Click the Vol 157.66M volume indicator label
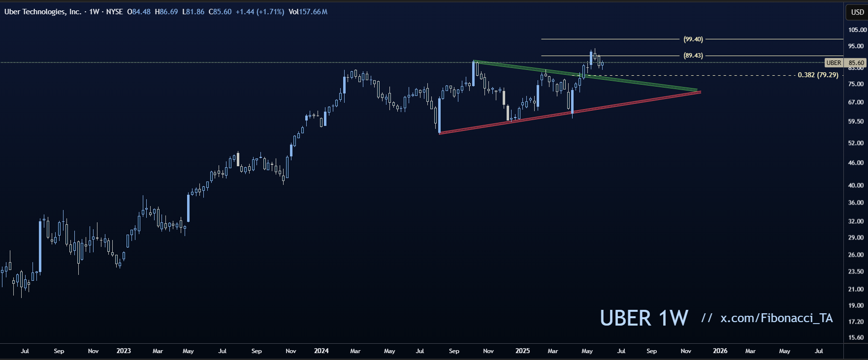The image size is (868, 360). [308, 12]
